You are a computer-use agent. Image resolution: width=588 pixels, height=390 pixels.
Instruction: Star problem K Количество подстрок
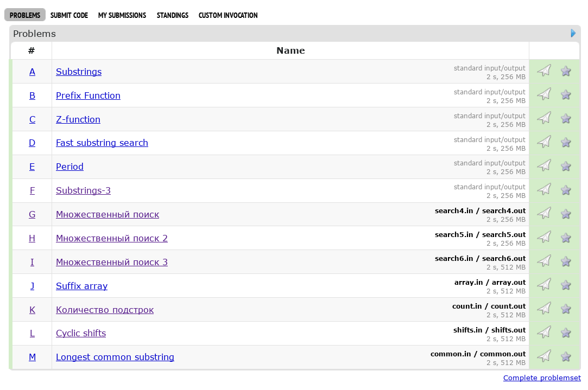(566, 309)
